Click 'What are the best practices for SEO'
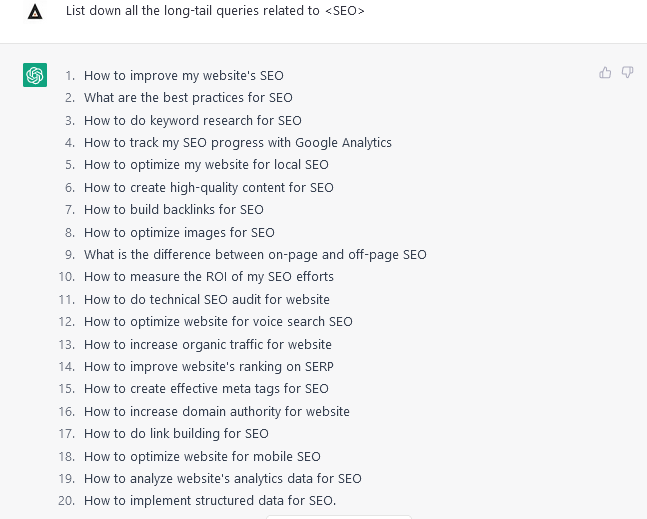 click(x=188, y=98)
